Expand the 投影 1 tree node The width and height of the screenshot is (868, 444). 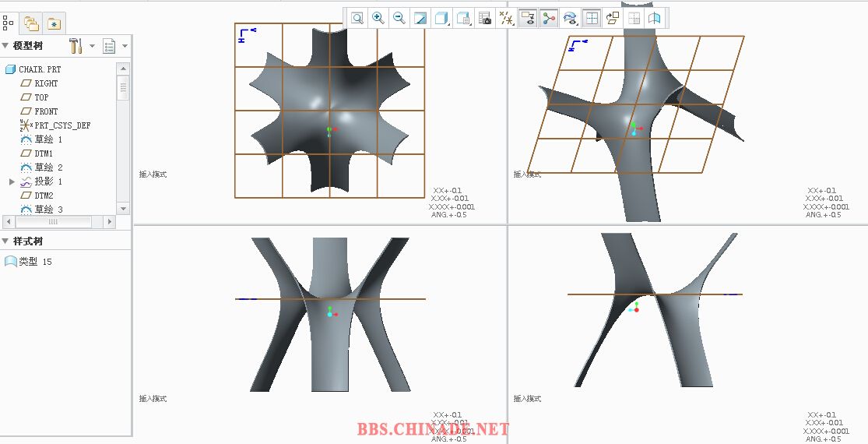point(12,181)
